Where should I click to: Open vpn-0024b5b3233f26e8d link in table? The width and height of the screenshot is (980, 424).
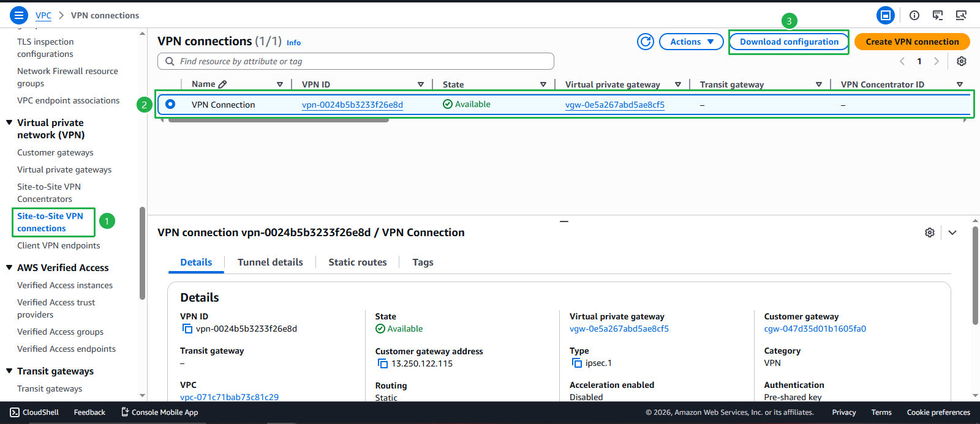pyautogui.click(x=352, y=105)
